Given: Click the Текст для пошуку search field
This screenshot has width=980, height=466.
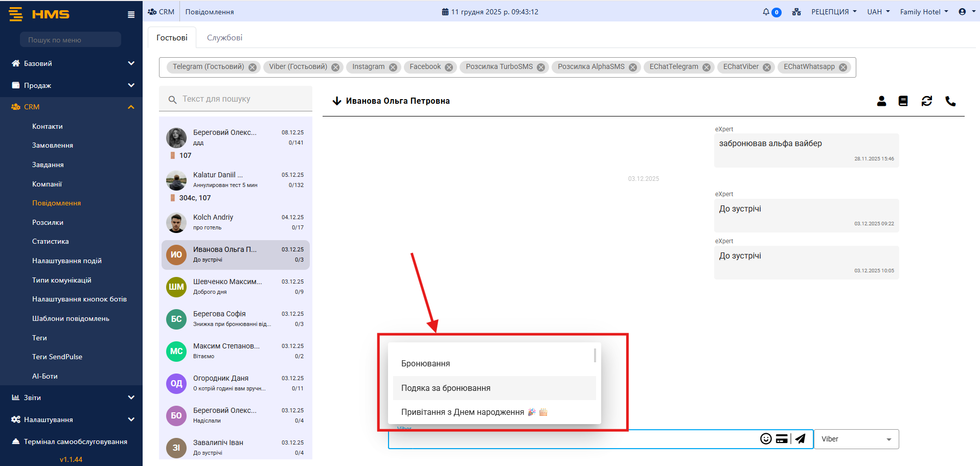Looking at the screenshot, I should tap(240, 99).
